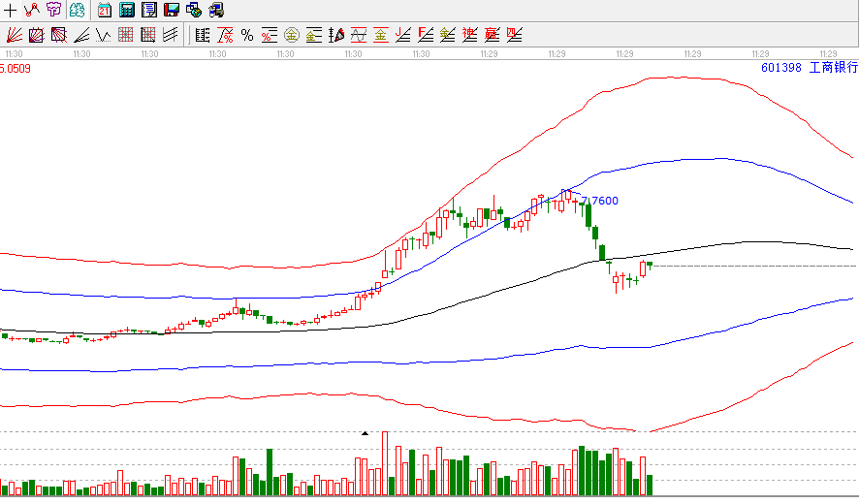Select the zigzag line with red circles tool
Screen dimensions: 859x504
point(32,10)
